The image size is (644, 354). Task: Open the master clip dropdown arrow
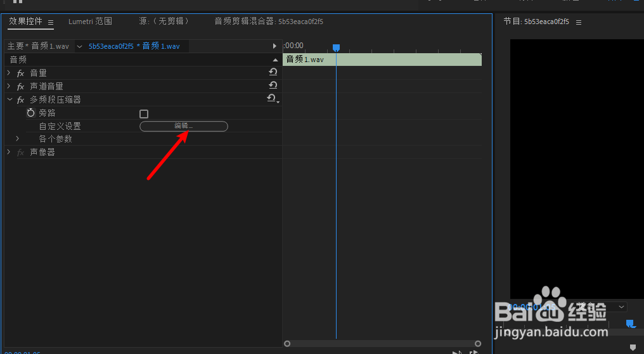tap(79, 46)
